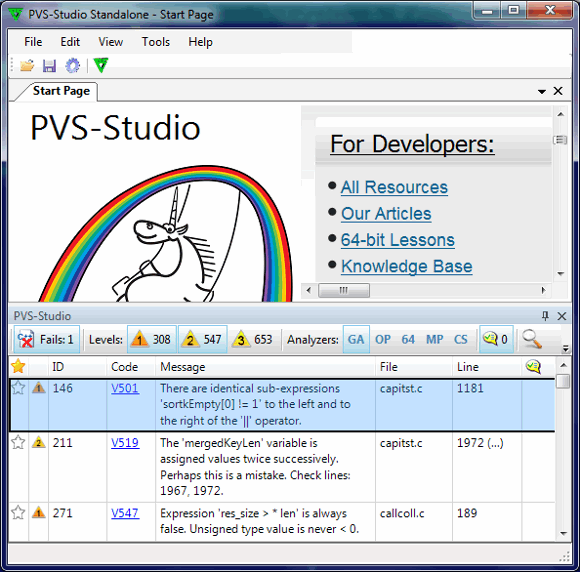580x572 pixels.
Task: Open the Tools menu
Action: pos(156,42)
